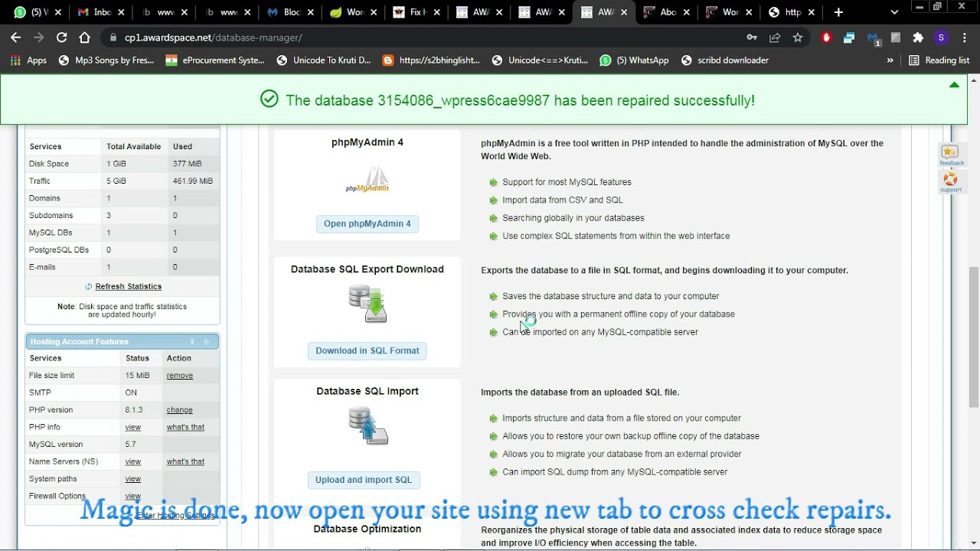Open (5) WhatsApp bookmark
The width and height of the screenshot is (980, 551).
coord(634,60)
